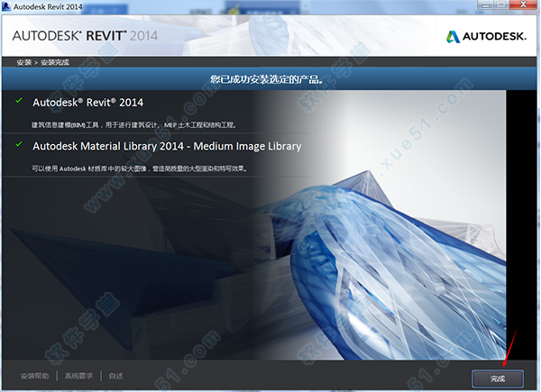The width and height of the screenshot is (541, 392).
Task: Select the Autodesk Revit 2014 product entry
Action: 87,103
